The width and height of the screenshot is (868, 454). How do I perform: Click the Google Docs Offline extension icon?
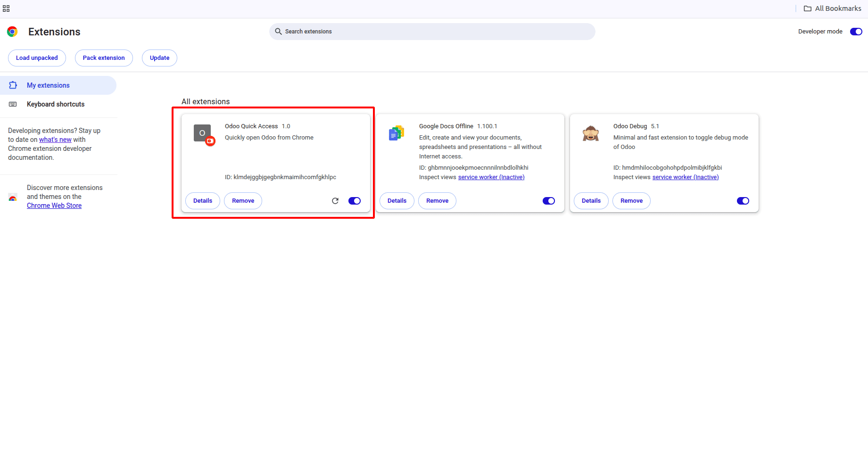click(x=396, y=133)
